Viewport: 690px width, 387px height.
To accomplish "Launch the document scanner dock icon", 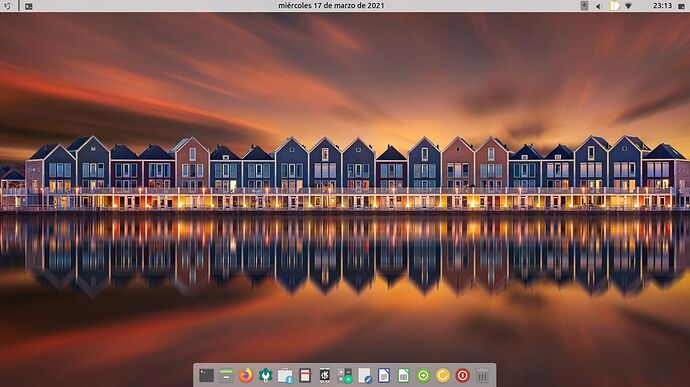I will pos(305,376).
